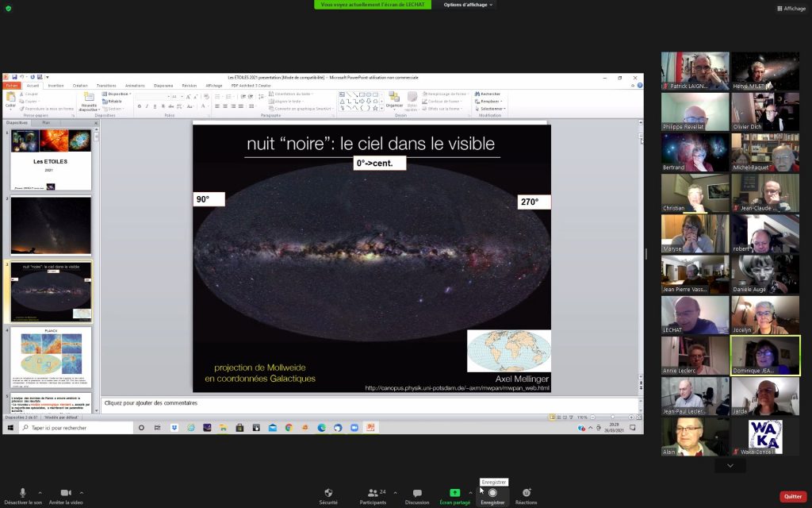Open the Mail app from the taskbar
The image size is (812, 508).
click(x=273, y=428)
